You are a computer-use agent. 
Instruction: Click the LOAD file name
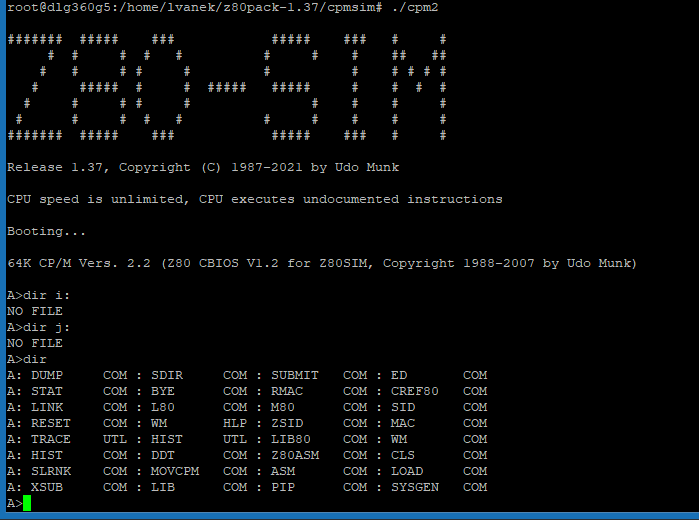(407, 472)
